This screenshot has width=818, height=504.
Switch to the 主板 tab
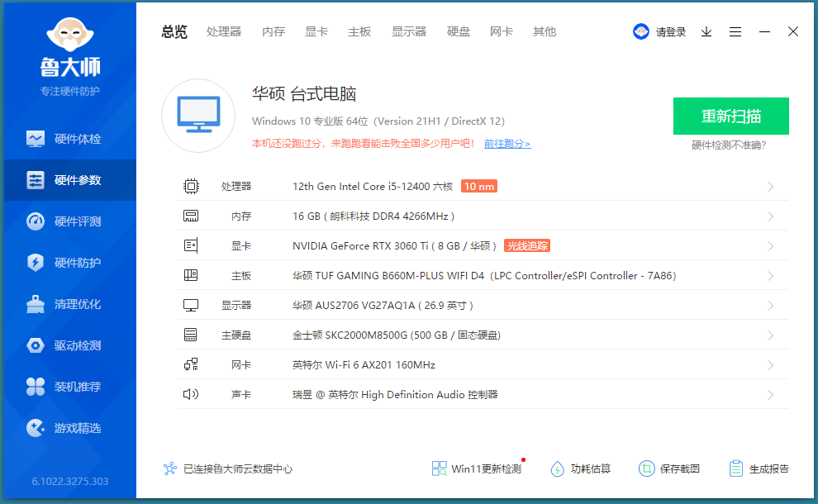tap(359, 32)
